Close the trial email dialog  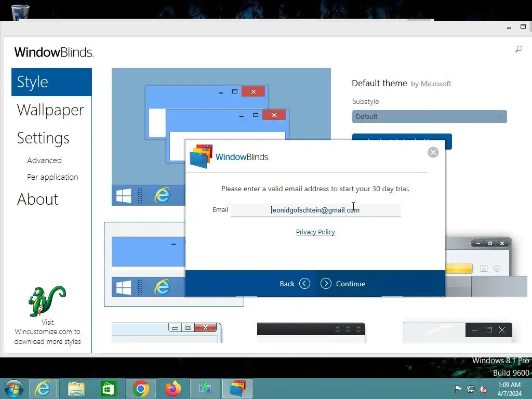433,152
